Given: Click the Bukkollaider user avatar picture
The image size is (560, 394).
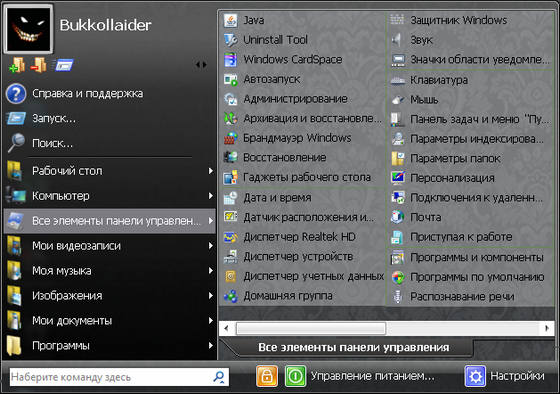Looking at the screenshot, I should [x=29, y=29].
